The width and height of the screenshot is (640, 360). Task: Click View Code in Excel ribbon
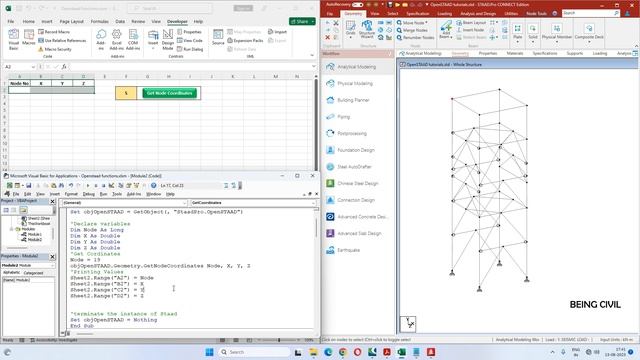click(x=190, y=40)
